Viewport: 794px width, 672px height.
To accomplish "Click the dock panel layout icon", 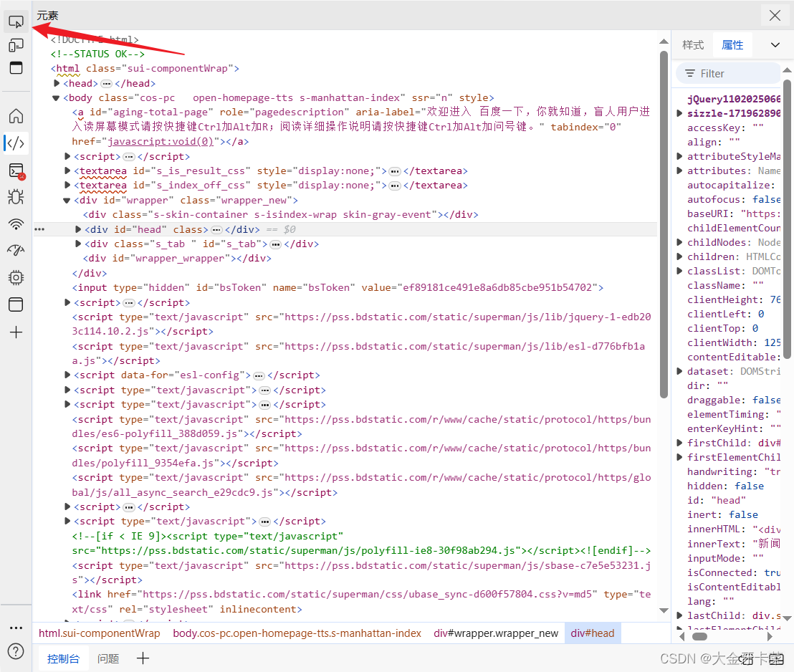I will [16, 68].
